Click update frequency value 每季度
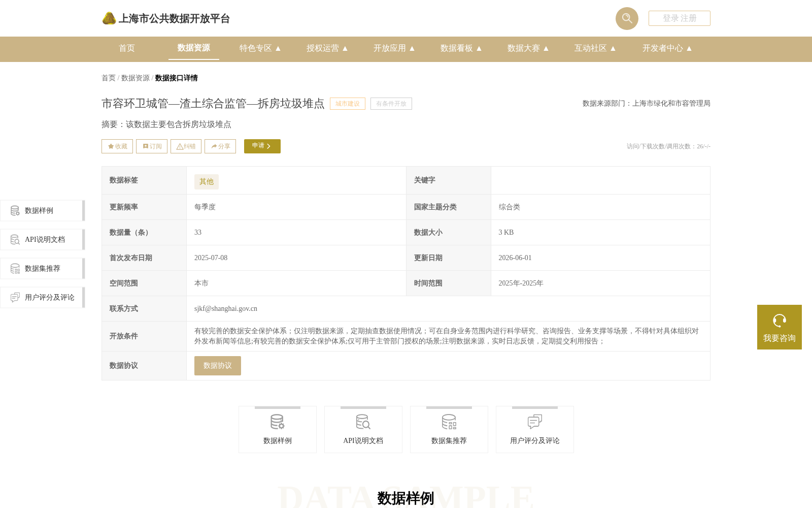812x508 pixels. tap(205, 207)
